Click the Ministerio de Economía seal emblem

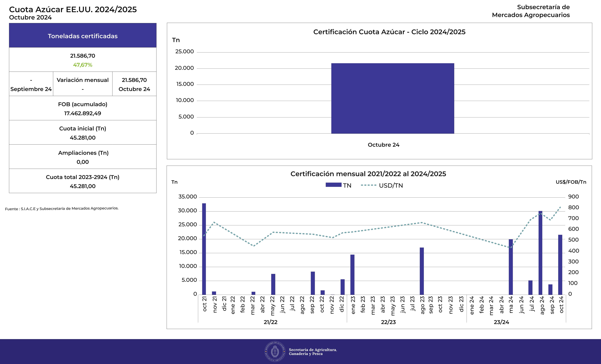pos(275,351)
